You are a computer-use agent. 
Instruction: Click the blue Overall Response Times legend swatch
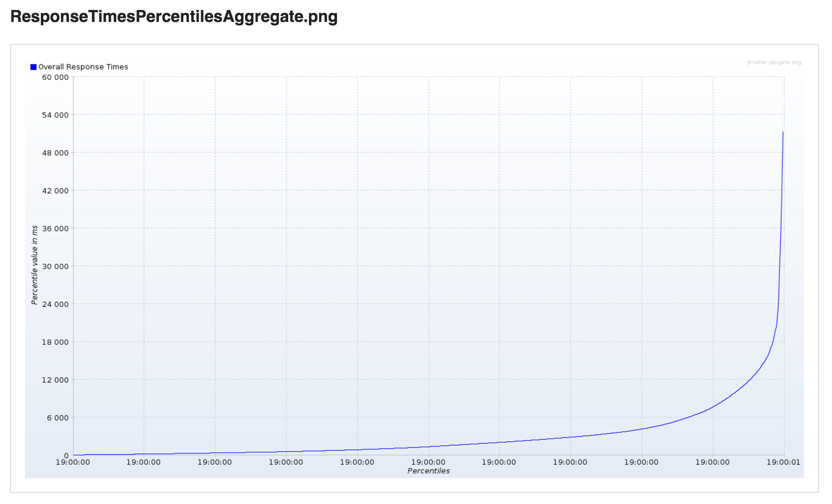click(x=33, y=67)
